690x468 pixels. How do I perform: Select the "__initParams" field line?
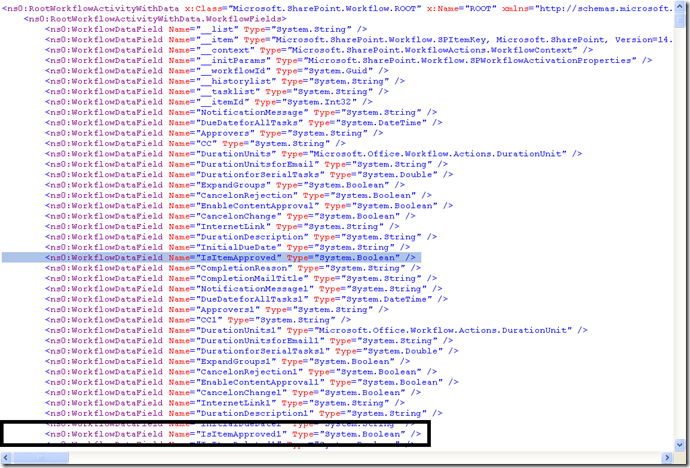click(x=349, y=61)
